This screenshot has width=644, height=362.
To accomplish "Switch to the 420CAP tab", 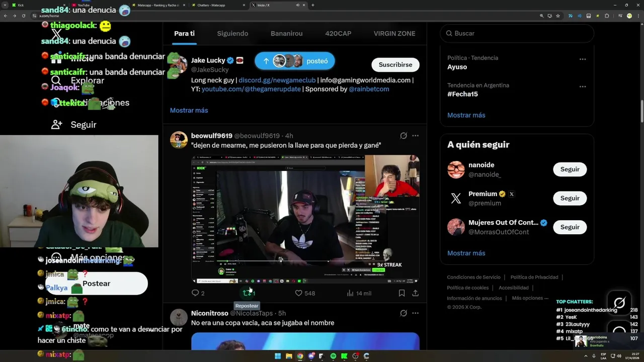I will [x=338, y=34].
